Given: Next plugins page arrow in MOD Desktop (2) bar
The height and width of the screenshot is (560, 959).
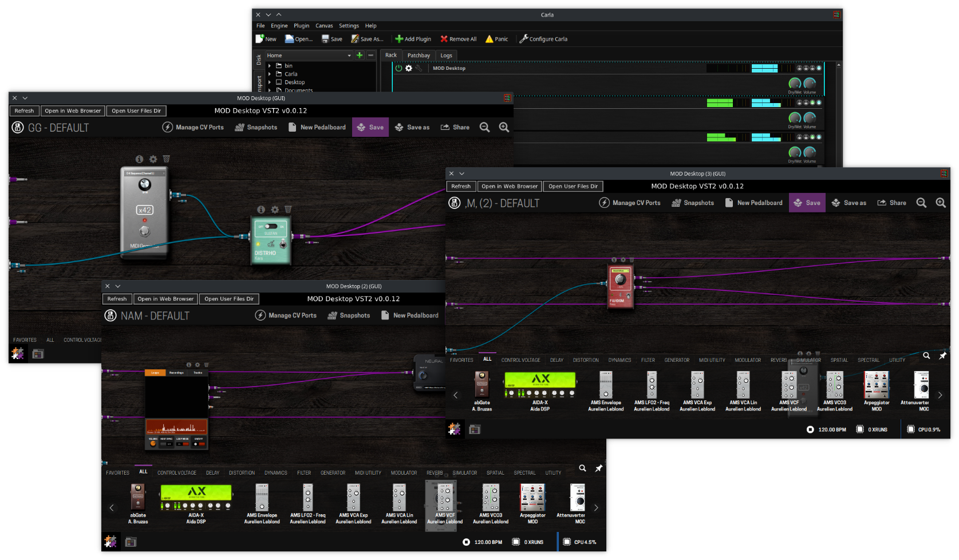Looking at the screenshot, I should [x=596, y=508].
